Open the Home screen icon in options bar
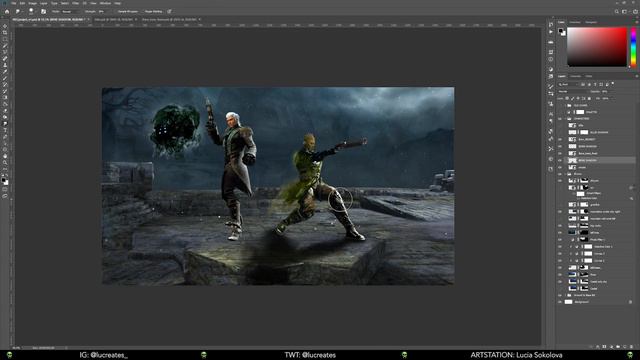640x360 pixels. [7, 11]
